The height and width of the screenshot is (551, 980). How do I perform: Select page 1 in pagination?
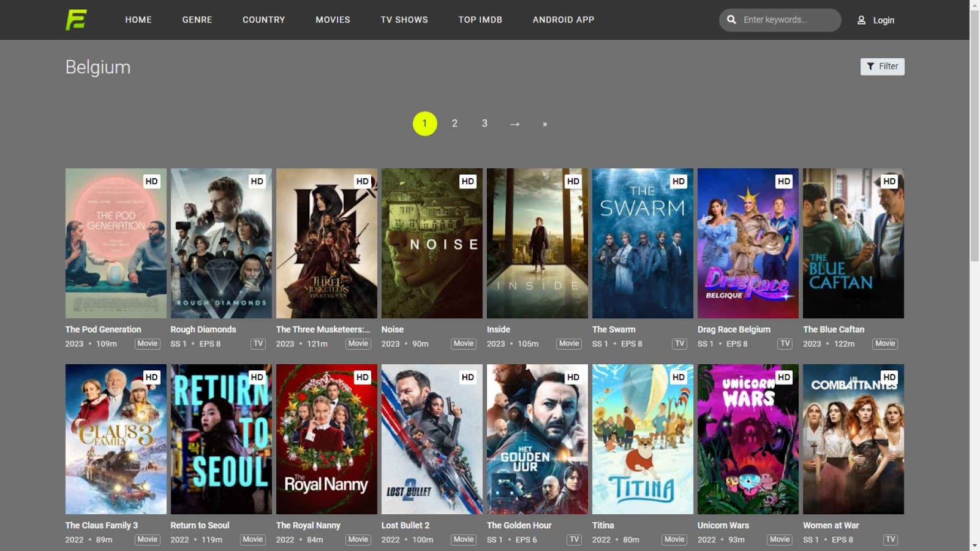coord(425,124)
